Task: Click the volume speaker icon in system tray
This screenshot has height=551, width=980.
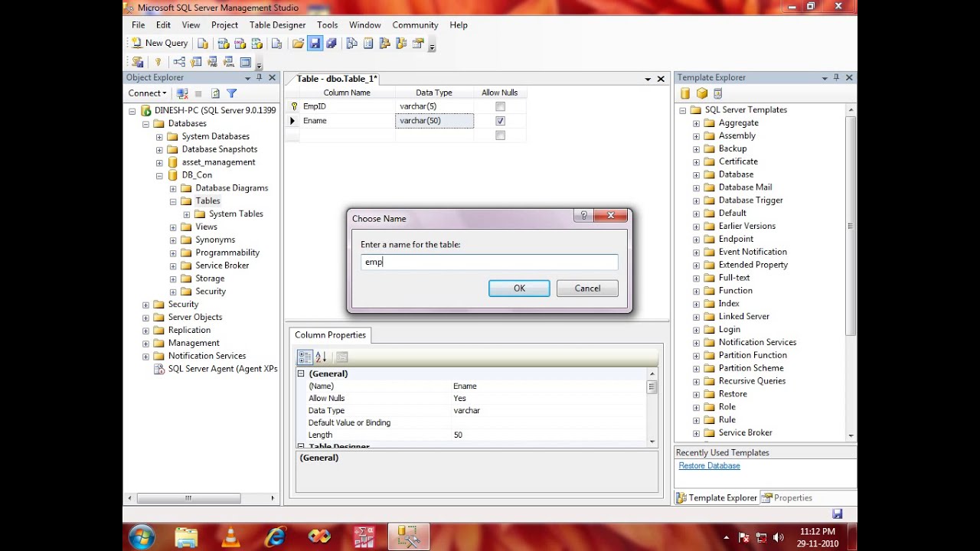Action: [x=779, y=537]
